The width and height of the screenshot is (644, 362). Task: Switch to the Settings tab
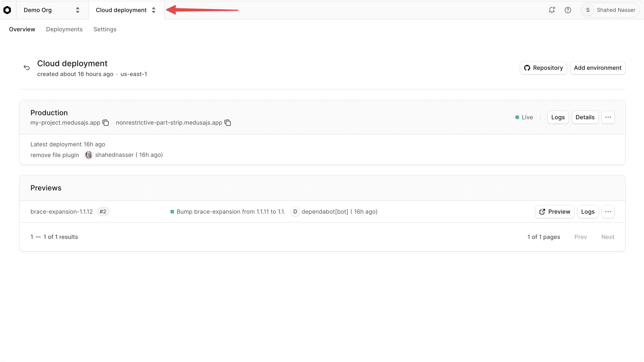pyautogui.click(x=105, y=29)
